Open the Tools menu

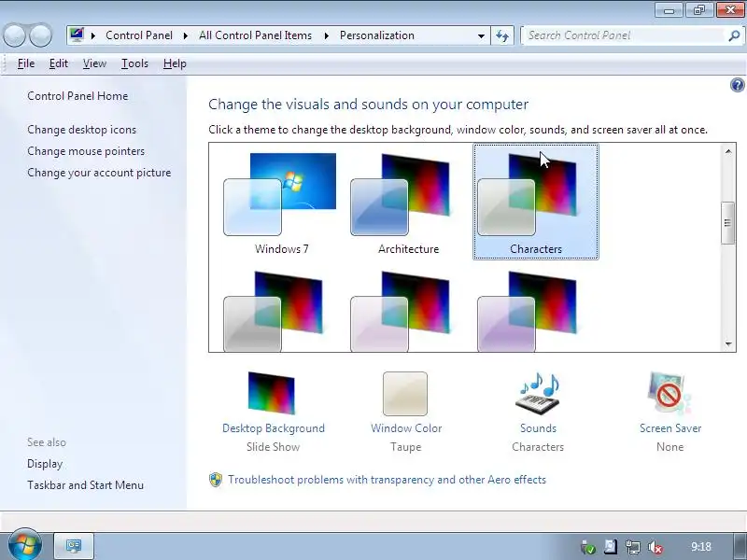point(134,63)
